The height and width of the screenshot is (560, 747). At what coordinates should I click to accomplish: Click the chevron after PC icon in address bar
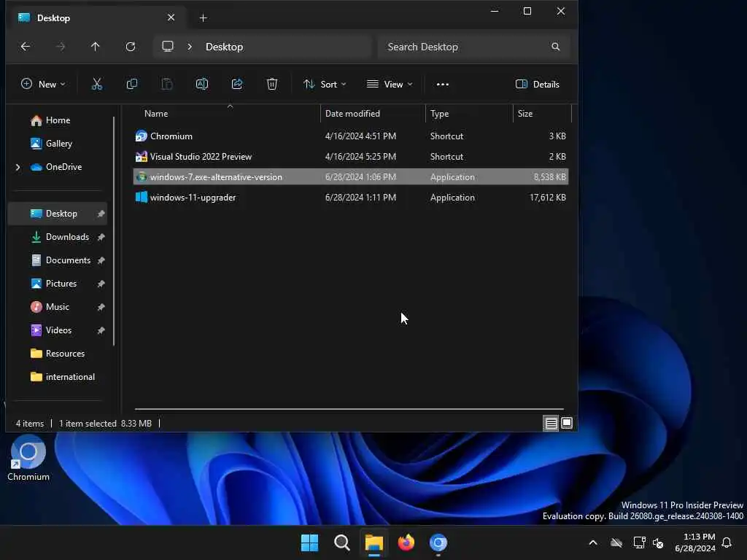tap(190, 47)
